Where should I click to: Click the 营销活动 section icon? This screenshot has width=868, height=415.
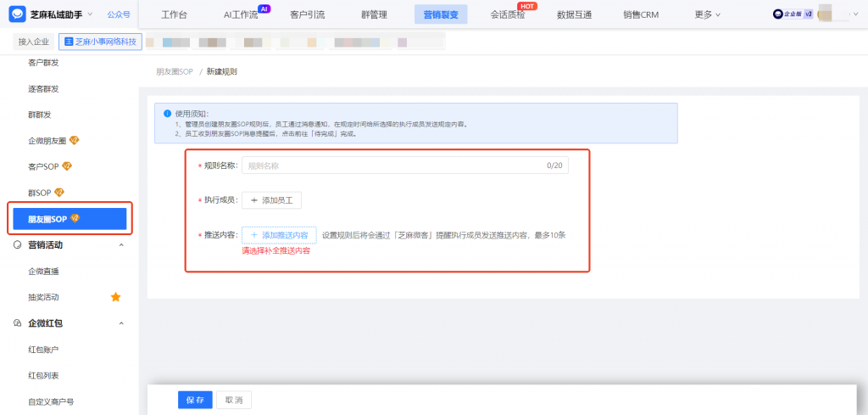(17, 245)
